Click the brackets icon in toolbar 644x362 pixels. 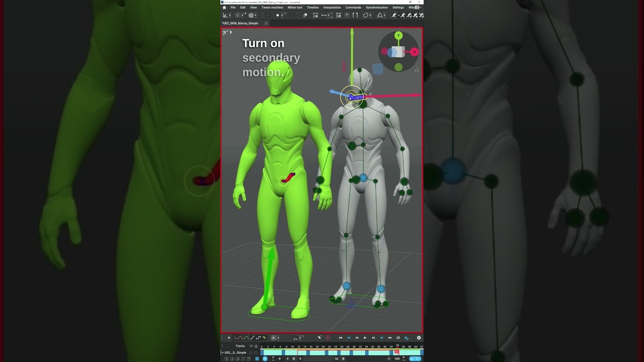click(355, 15)
